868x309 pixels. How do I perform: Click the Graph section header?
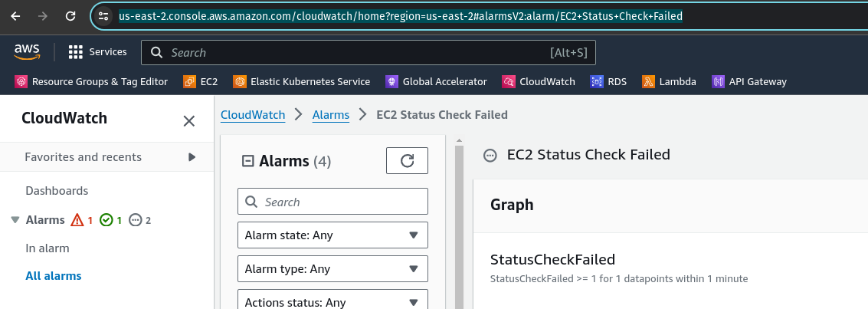512,205
